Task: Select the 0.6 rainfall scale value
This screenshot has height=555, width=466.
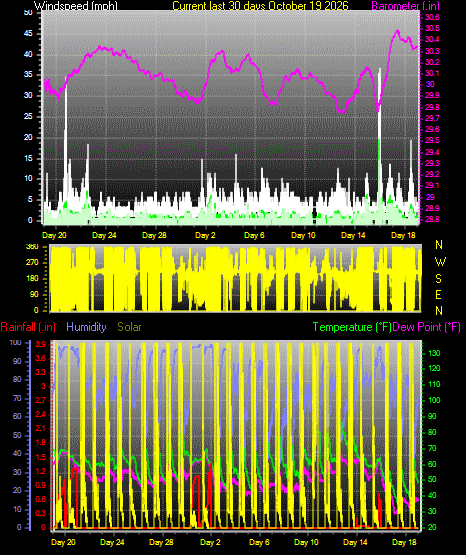Action: (41, 499)
